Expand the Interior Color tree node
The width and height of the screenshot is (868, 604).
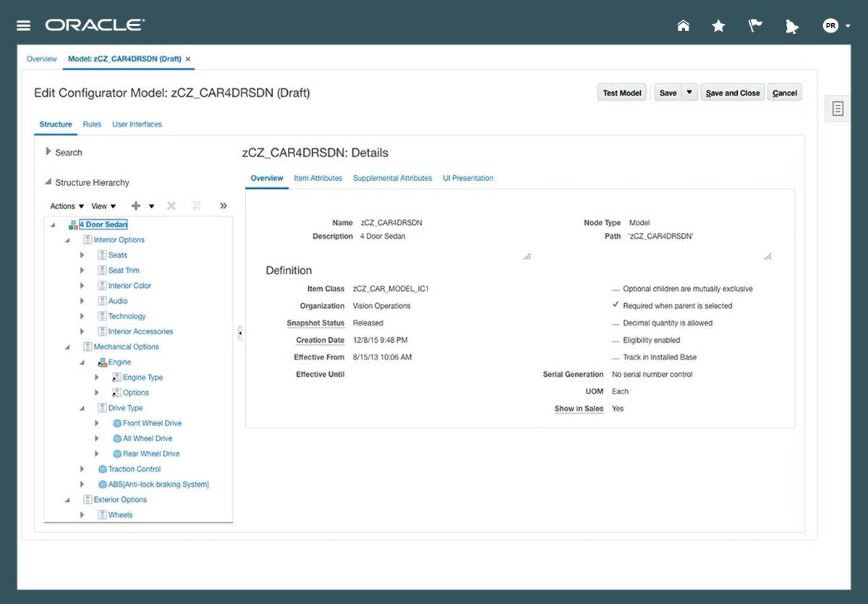click(82, 286)
